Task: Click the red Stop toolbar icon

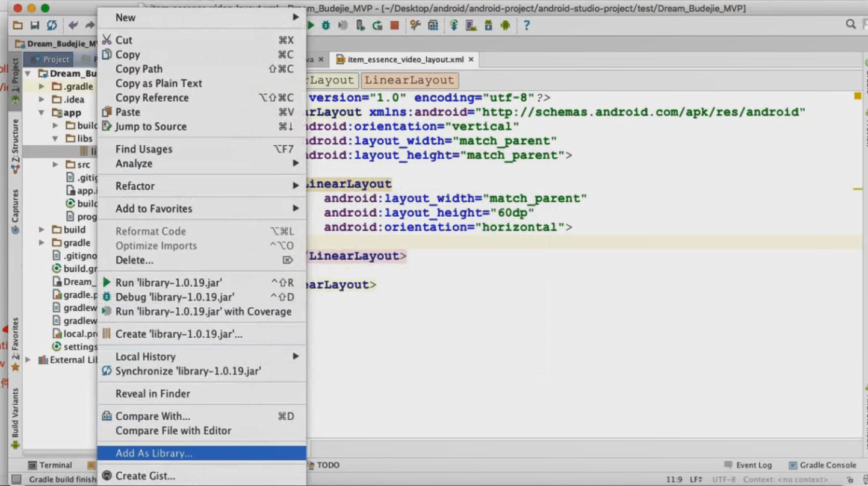Action: [x=394, y=25]
